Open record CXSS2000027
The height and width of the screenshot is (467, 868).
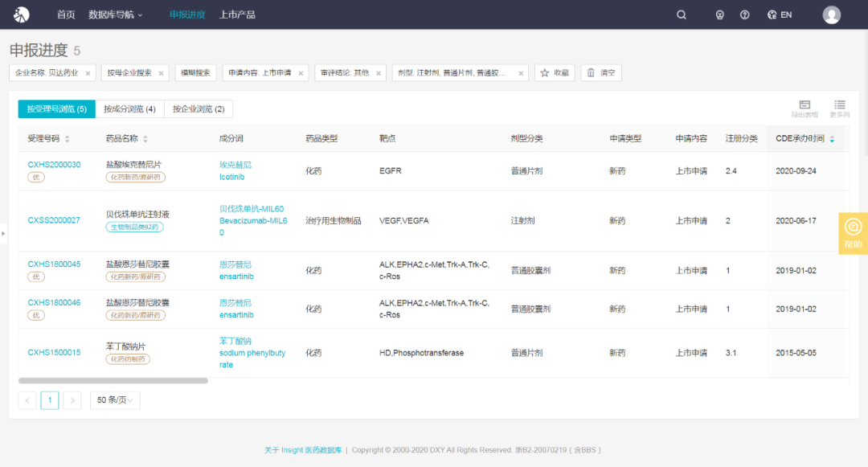pos(54,220)
